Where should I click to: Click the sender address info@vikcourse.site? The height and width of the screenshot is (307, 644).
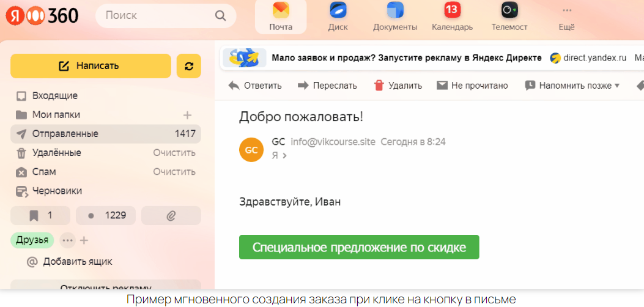[x=333, y=142]
